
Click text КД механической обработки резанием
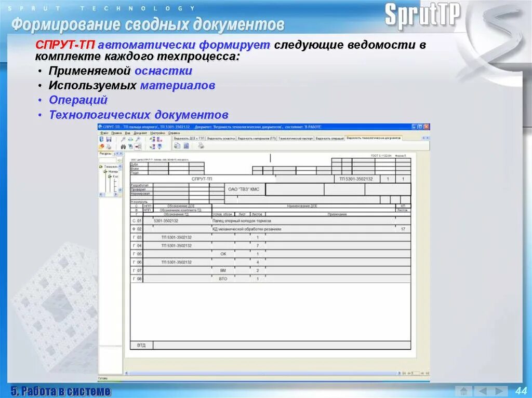click(x=247, y=229)
